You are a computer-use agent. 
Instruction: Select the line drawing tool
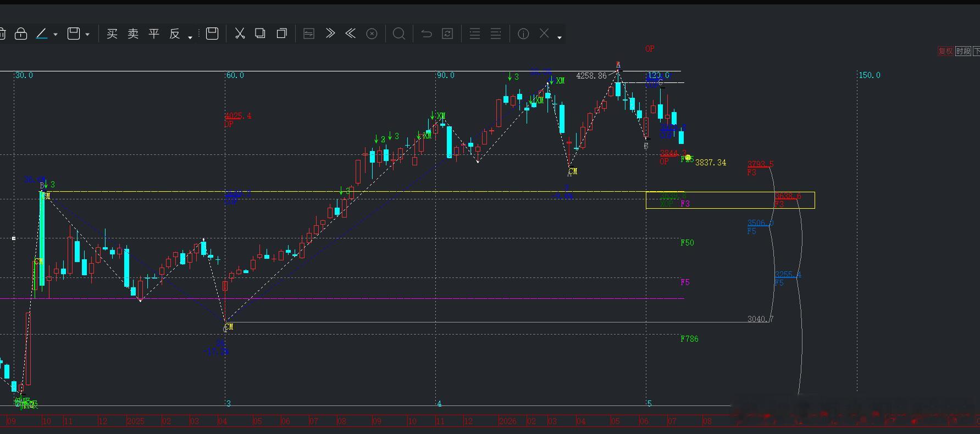42,34
